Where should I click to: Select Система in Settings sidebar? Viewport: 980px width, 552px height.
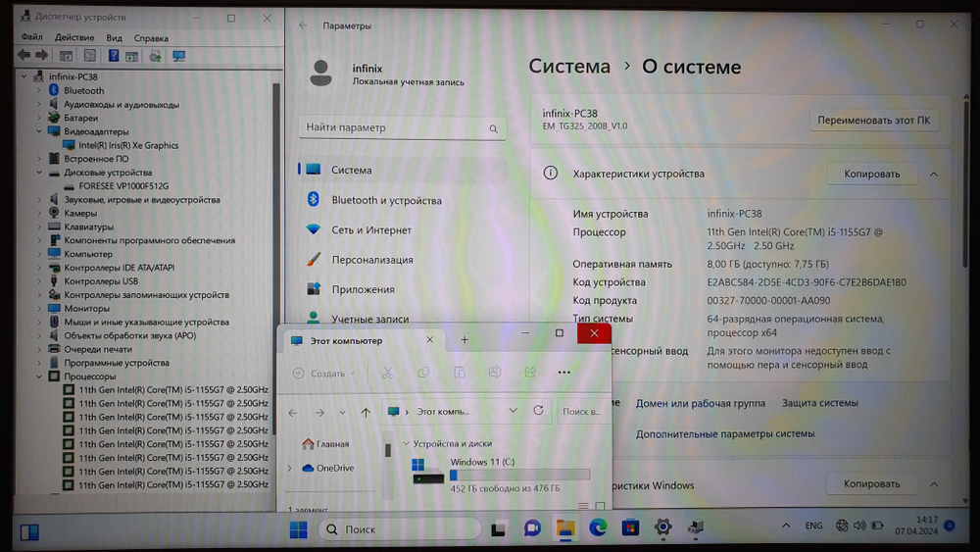tap(401, 170)
